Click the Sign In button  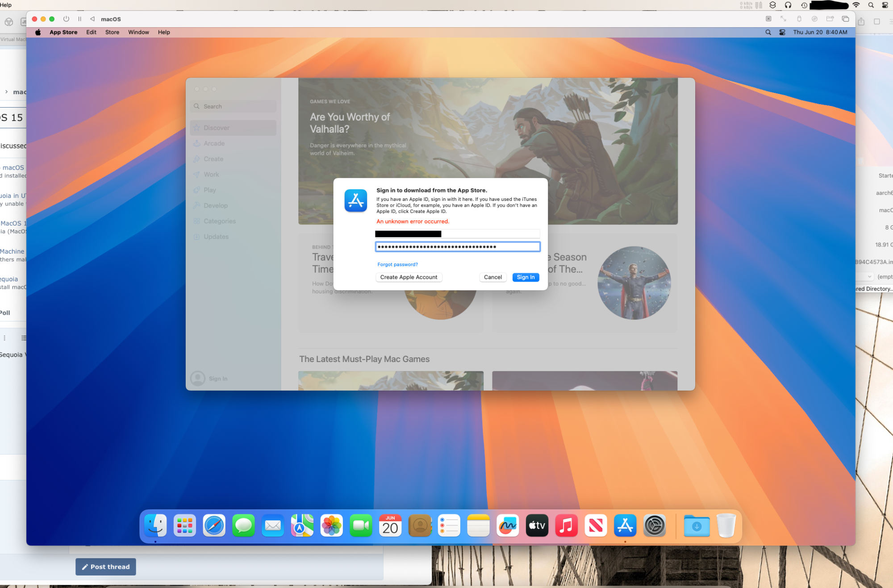click(x=526, y=277)
